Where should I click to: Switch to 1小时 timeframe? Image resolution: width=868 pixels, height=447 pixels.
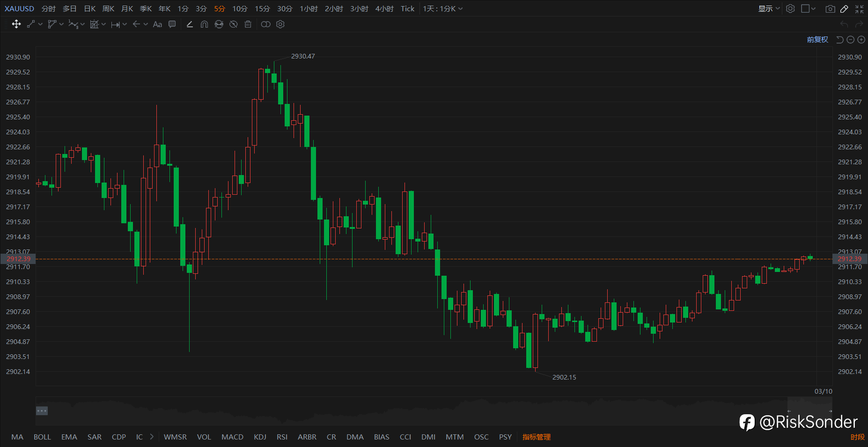(x=309, y=8)
